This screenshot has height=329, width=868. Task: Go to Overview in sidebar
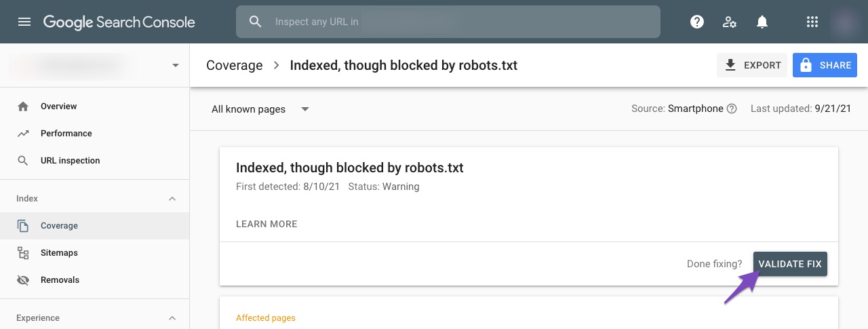coord(58,107)
